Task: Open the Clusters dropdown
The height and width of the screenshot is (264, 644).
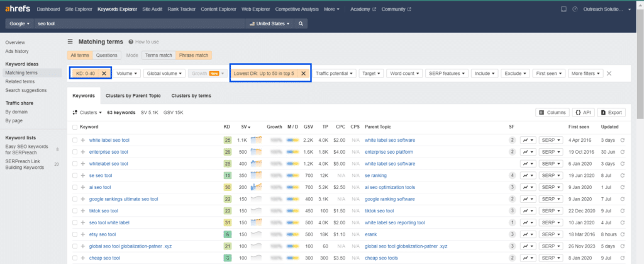Action: [87, 112]
